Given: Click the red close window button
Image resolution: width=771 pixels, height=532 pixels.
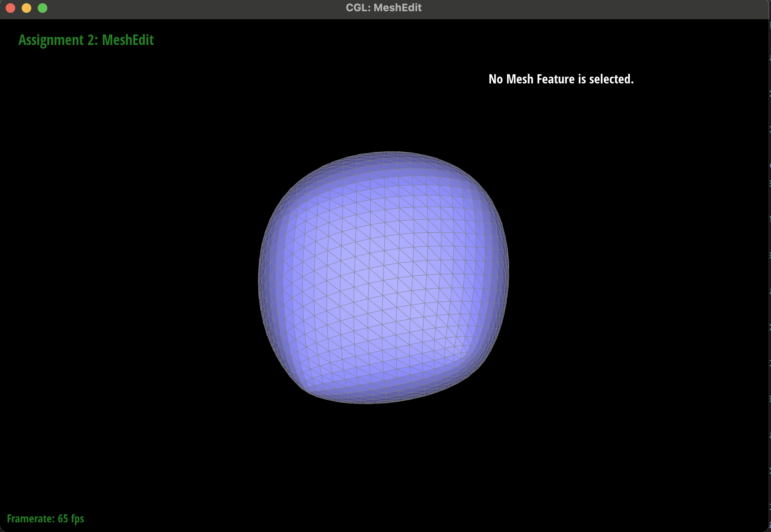Looking at the screenshot, I should pyautogui.click(x=11, y=8).
